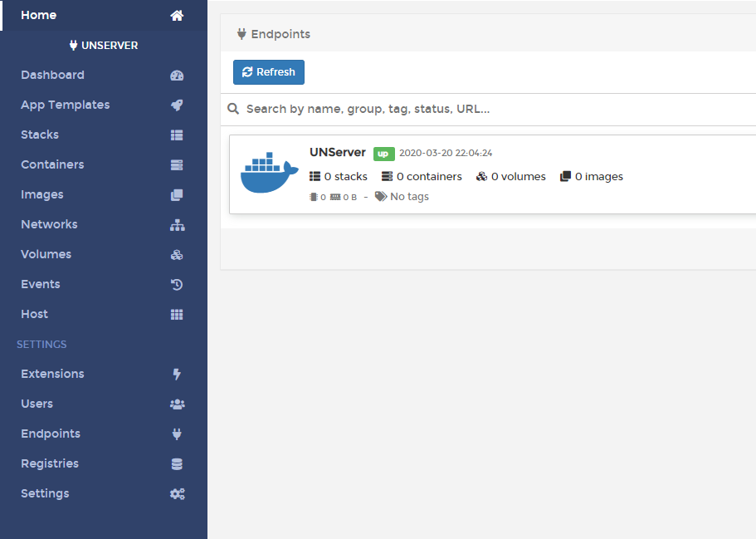Open the Host section
The width and height of the screenshot is (756, 539).
tap(104, 314)
